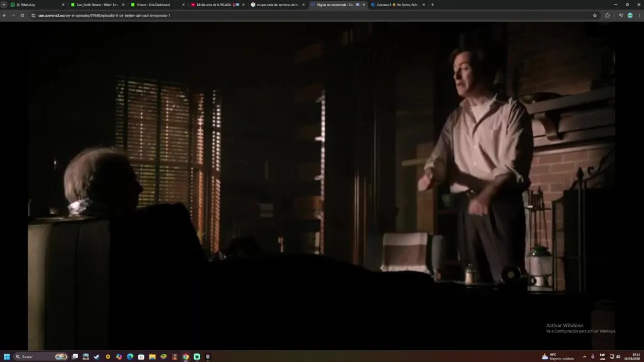Viewport: 644px width, 362px height.
Task: Launch Steam from the taskbar
Action: pos(97,356)
